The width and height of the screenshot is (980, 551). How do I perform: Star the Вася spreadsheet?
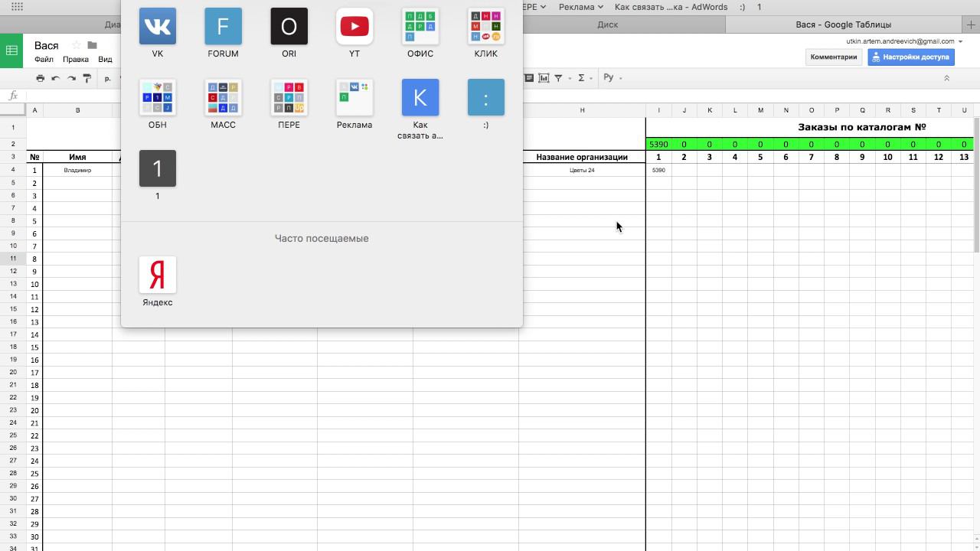click(x=76, y=46)
